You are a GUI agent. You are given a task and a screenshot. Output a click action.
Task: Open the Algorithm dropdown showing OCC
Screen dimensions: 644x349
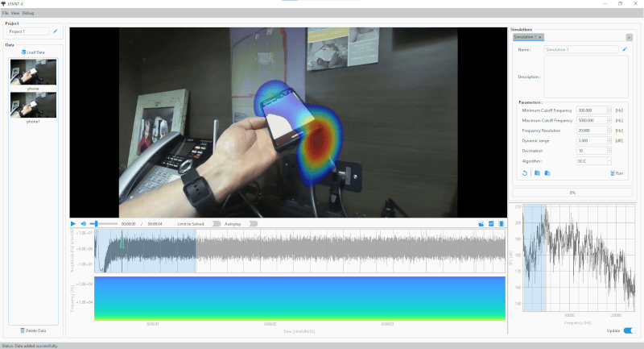click(x=594, y=161)
